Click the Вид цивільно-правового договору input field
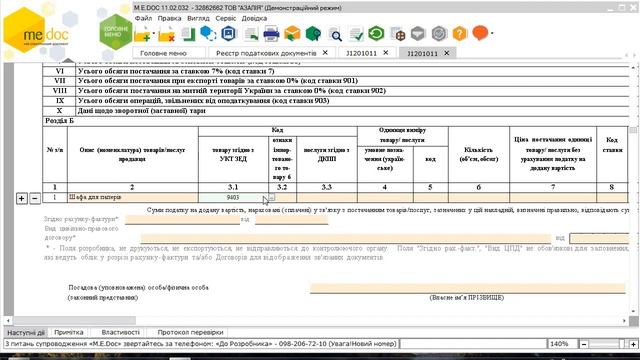Image resolution: width=640 pixels, height=360 pixels. (346, 238)
